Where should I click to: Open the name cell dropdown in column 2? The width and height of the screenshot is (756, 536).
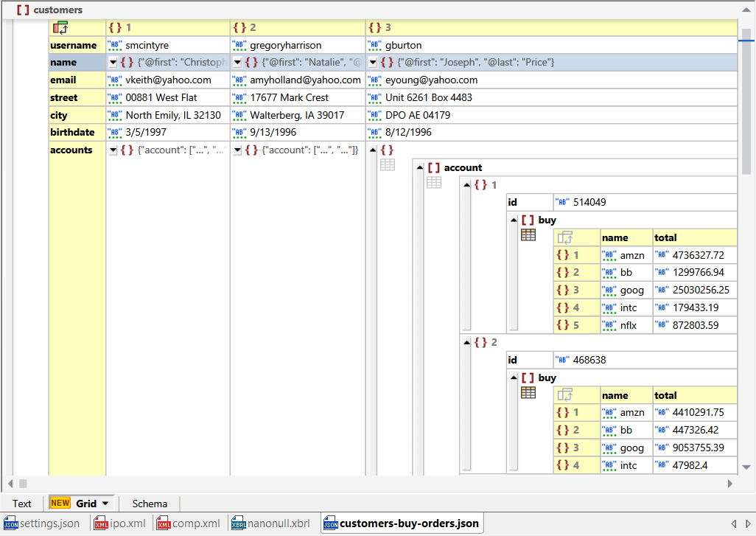(x=237, y=62)
